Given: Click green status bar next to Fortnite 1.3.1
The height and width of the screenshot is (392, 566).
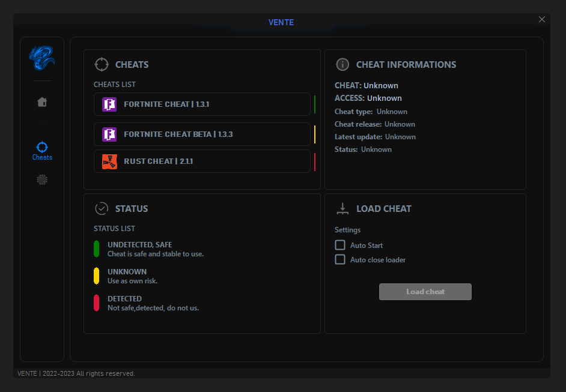Looking at the screenshot, I should (x=315, y=104).
